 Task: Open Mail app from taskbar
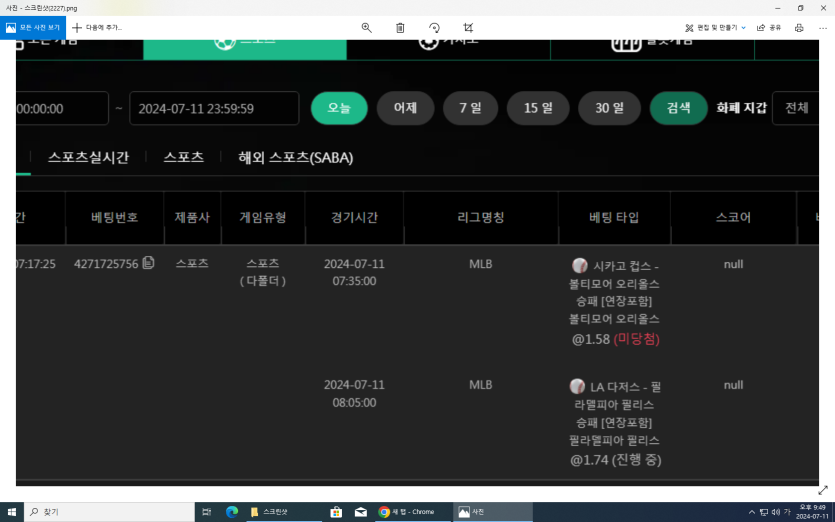click(x=361, y=512)
